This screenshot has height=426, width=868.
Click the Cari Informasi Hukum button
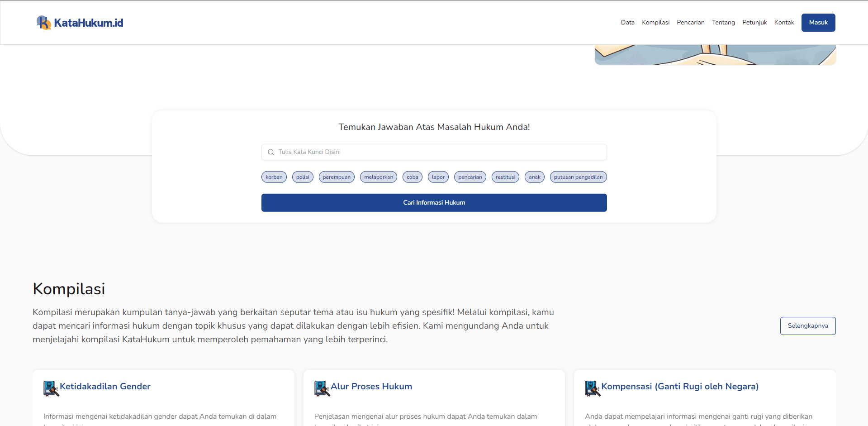coord(434,203)
